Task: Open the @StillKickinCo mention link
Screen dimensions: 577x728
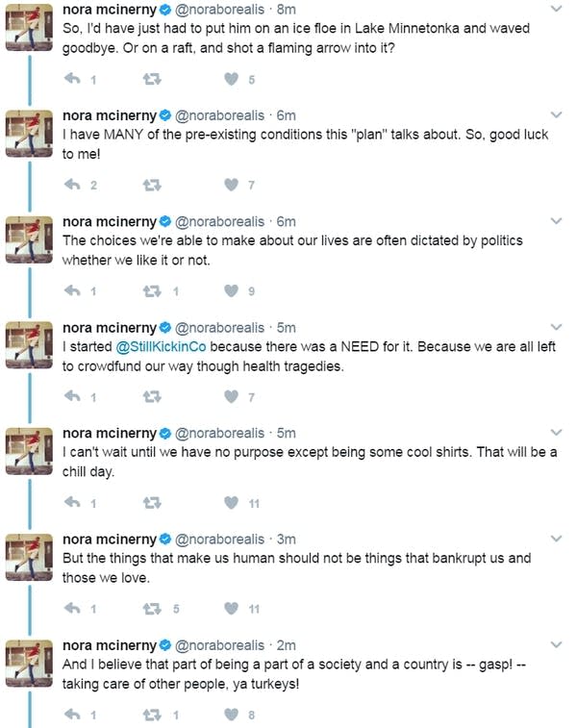Action: click(161, 347)
